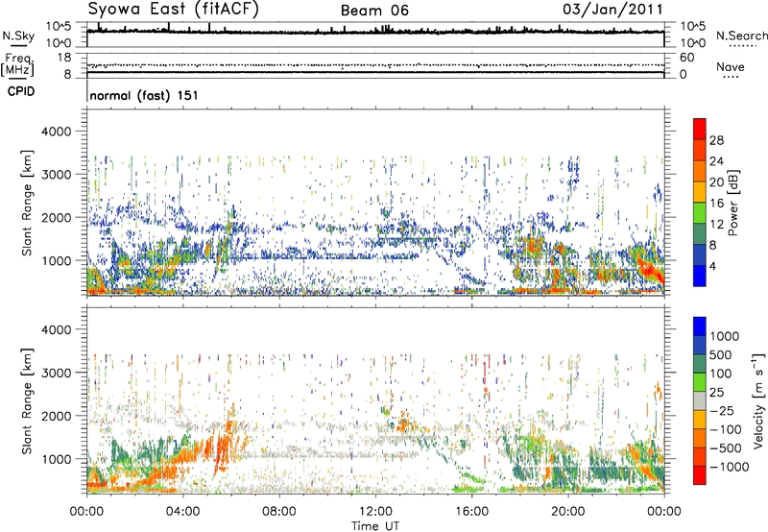Select the "Velocity [m s-1]" colorbar label

(757, 400)
